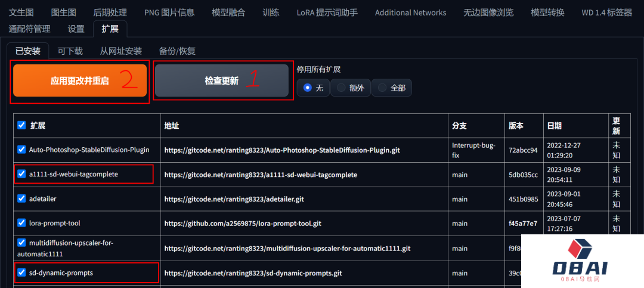
Task: Switch to the 模型转换 tab
Action: tap(547, 13)
